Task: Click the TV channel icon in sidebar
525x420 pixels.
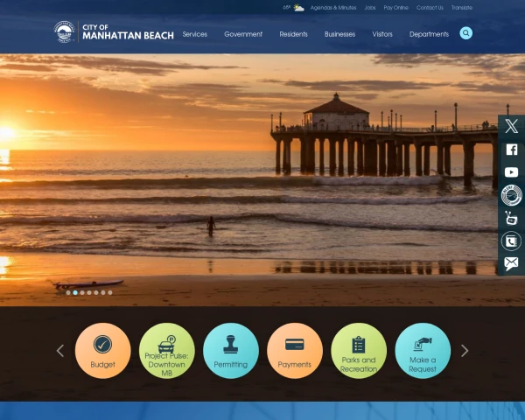Action: (511, 218)
